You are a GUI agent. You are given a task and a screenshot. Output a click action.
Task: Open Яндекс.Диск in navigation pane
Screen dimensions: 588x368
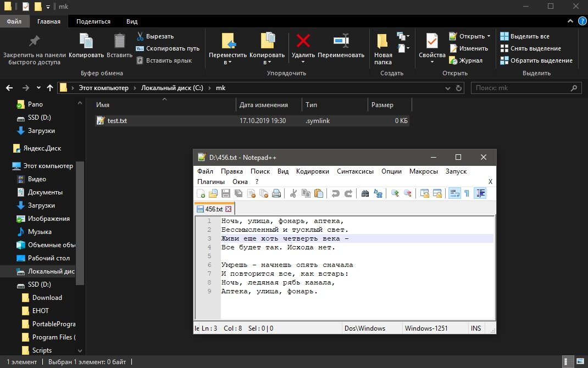pos(42,148)
